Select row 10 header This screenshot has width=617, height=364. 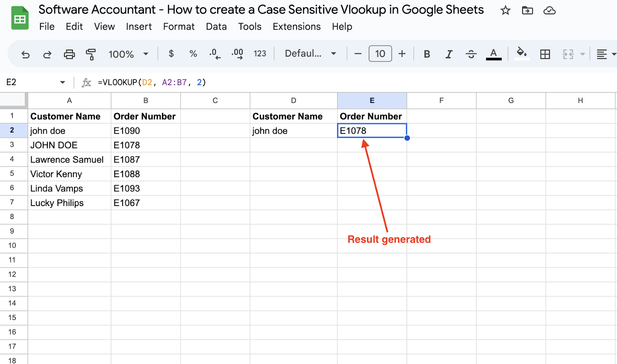click(x=12, y=245)
